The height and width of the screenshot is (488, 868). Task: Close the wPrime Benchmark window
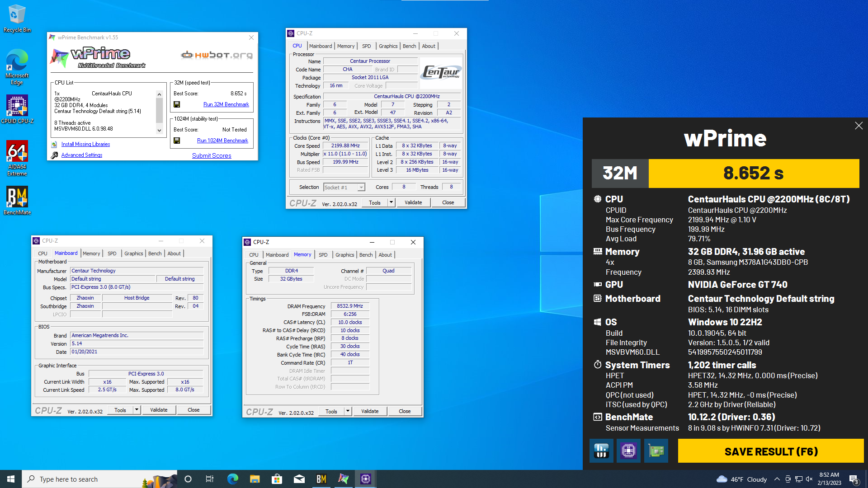coord(251,38)
